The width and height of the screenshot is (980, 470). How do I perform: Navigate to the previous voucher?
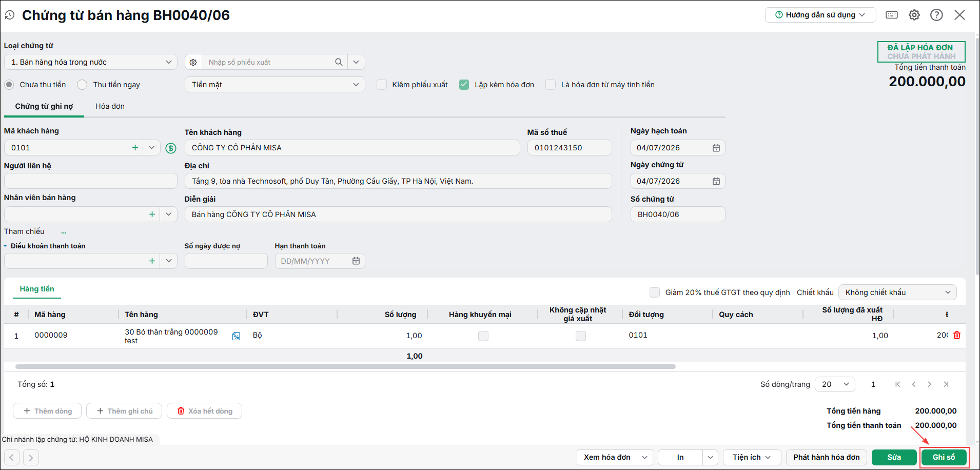[x=12, y=457]
